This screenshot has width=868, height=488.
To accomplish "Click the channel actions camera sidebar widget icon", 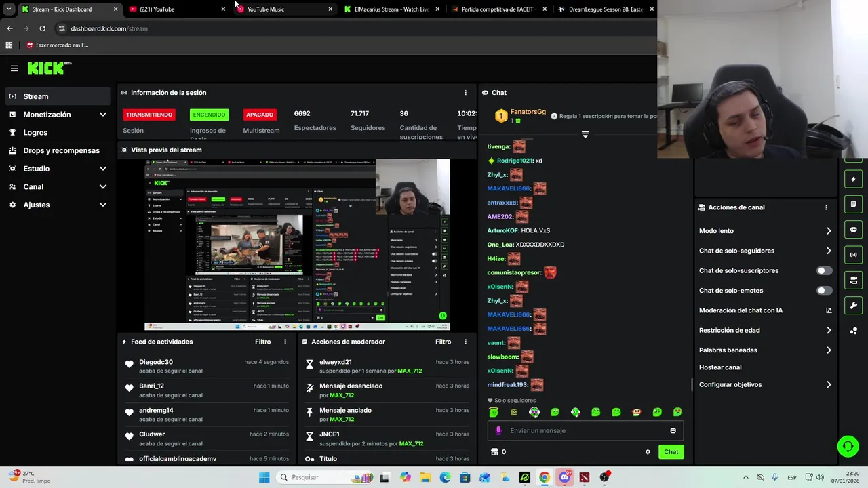I will coord(853,280).
